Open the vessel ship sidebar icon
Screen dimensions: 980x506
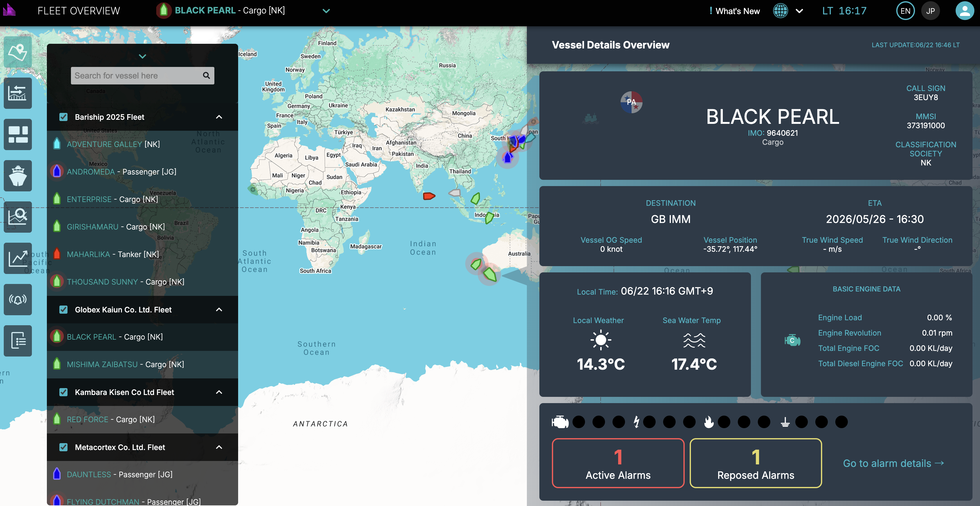pyautogui.click(x=18, y=175)
